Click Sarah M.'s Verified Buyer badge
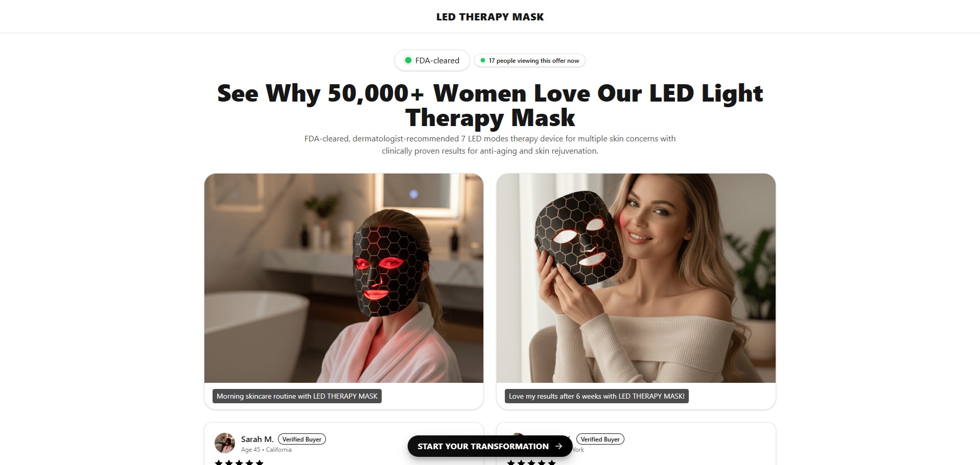The height and width of the screenshot is (465, 980). click(301, 439)
